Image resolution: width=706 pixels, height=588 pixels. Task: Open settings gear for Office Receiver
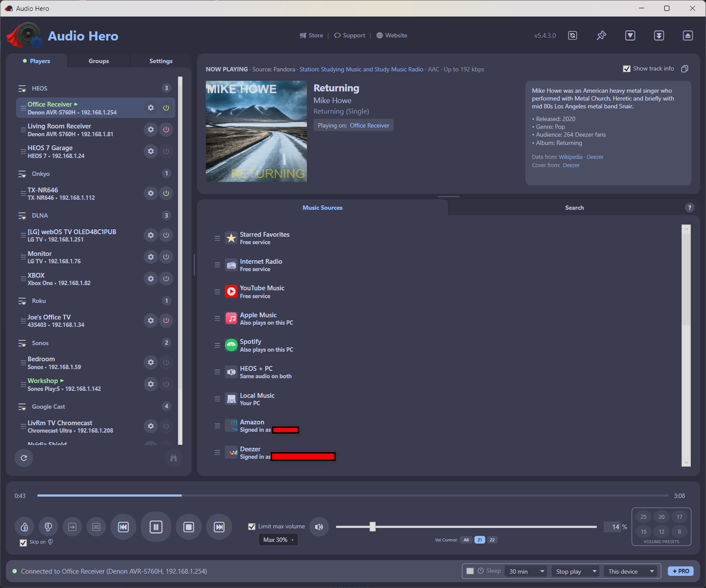click(x=151, y=108)
